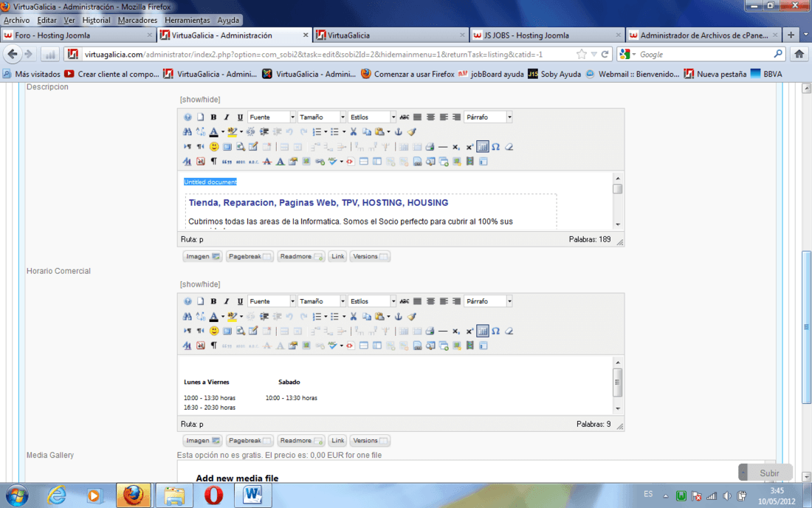Screen dimensions: 812x508
Task: Open the Soby Ayuda bookmark
Action: tap(554, 74)
